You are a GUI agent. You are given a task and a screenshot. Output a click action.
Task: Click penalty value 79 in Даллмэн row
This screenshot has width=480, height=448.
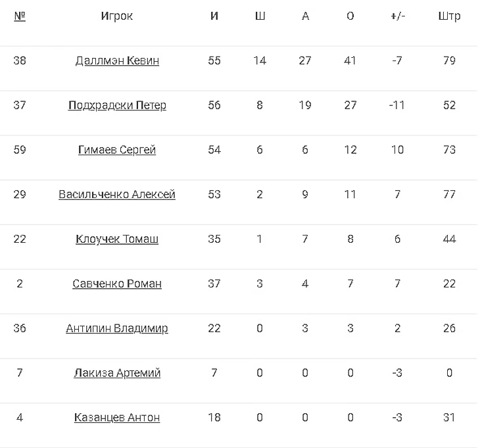[449, 61]
